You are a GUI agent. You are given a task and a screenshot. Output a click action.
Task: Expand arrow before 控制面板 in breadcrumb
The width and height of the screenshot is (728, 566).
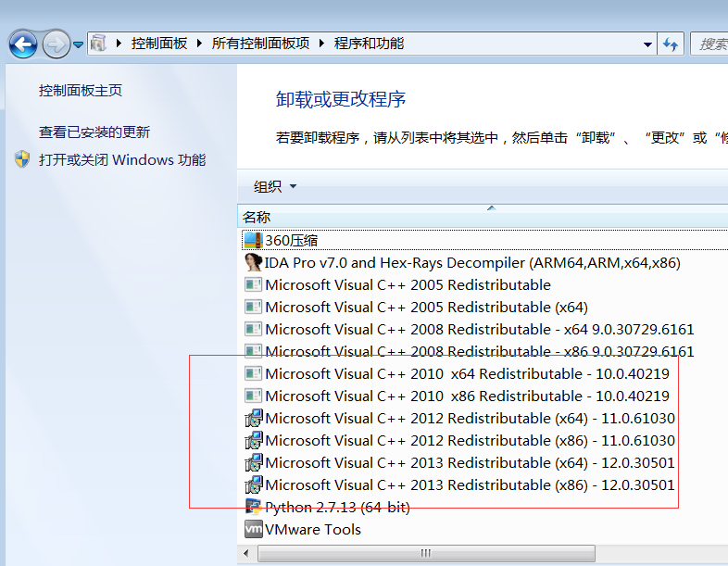coord(119,44)
